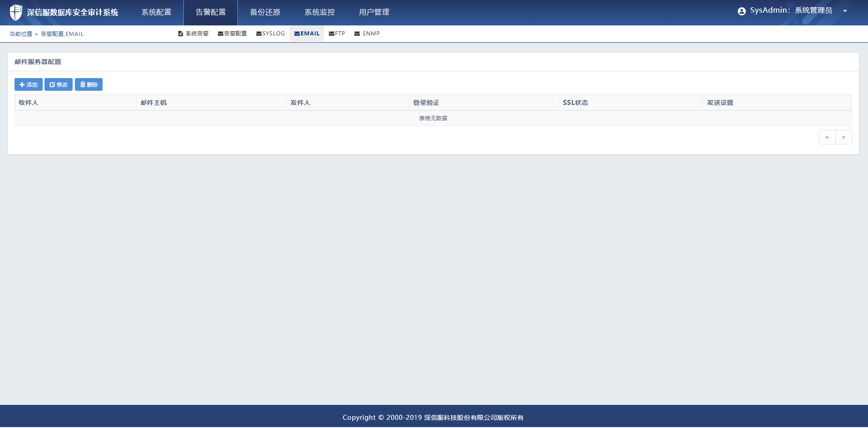Select the EMAIL sub-tab

(x=307, y=34)
